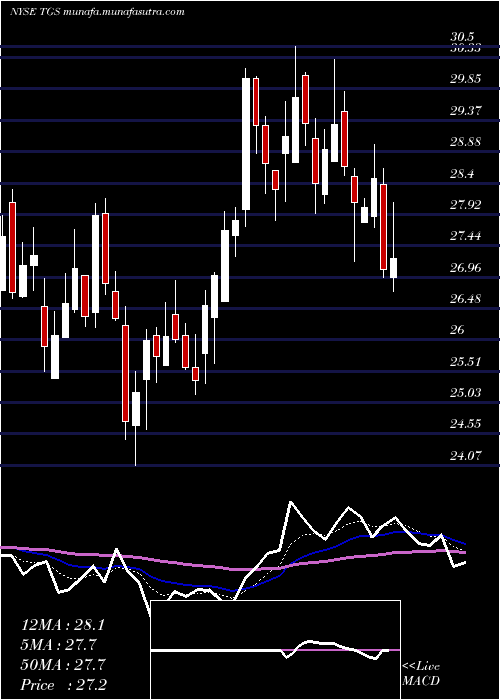Click the 27.44 price axis label

coord(466,236)
